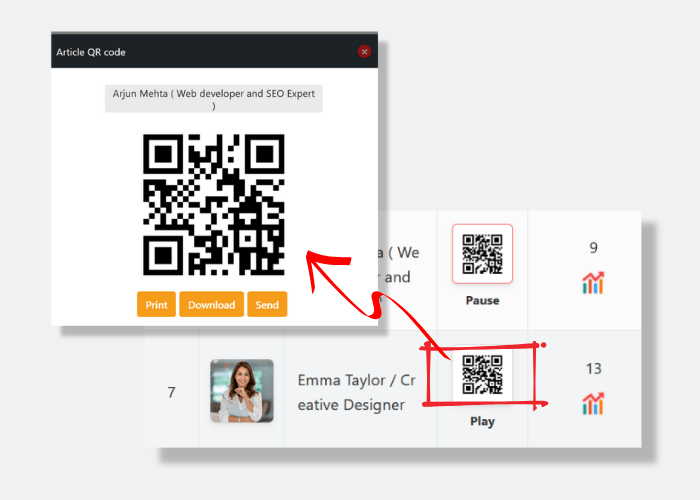Viewport: 700px width, 500px height.
Task: Click the large QR code in dialog
Action: (214, 205)
